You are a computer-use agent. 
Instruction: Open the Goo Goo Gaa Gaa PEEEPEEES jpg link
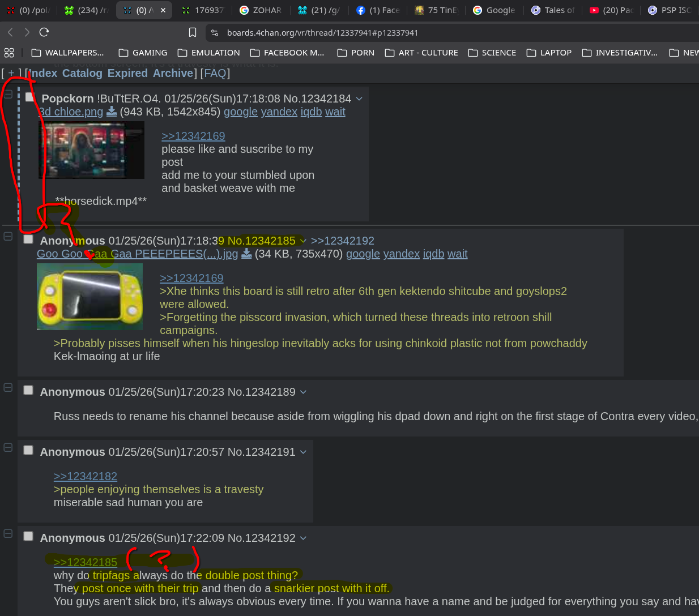pyautogui.click(x=137, y=254)
